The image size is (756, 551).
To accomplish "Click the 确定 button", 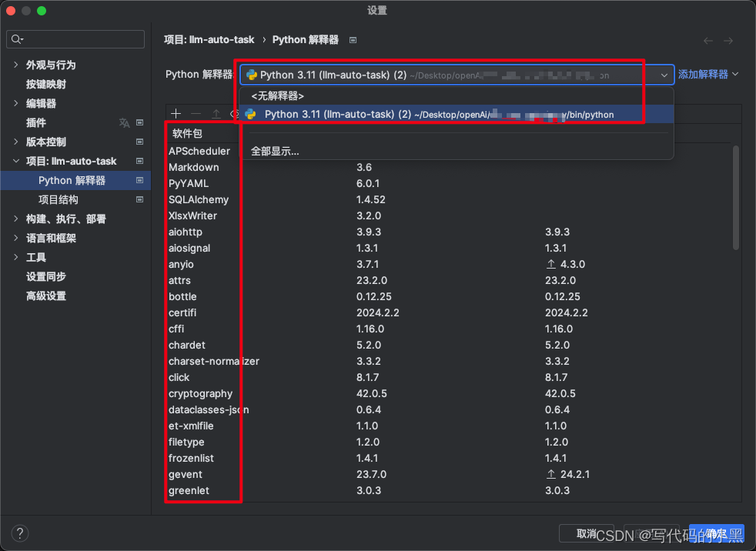I will coord(717,533).
